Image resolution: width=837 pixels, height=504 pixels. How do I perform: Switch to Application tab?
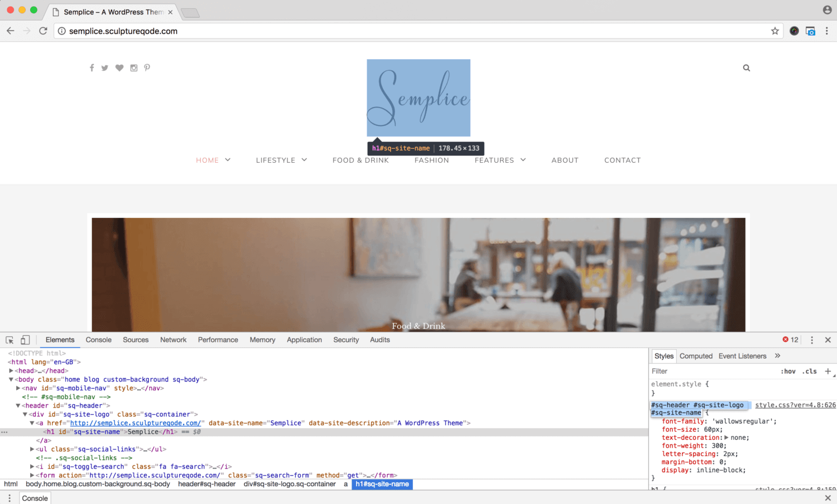click(x=305, y=340)
